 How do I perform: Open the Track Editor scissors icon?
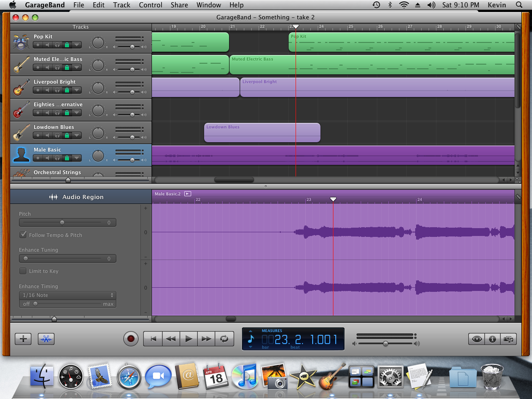[x=46, y=339]
